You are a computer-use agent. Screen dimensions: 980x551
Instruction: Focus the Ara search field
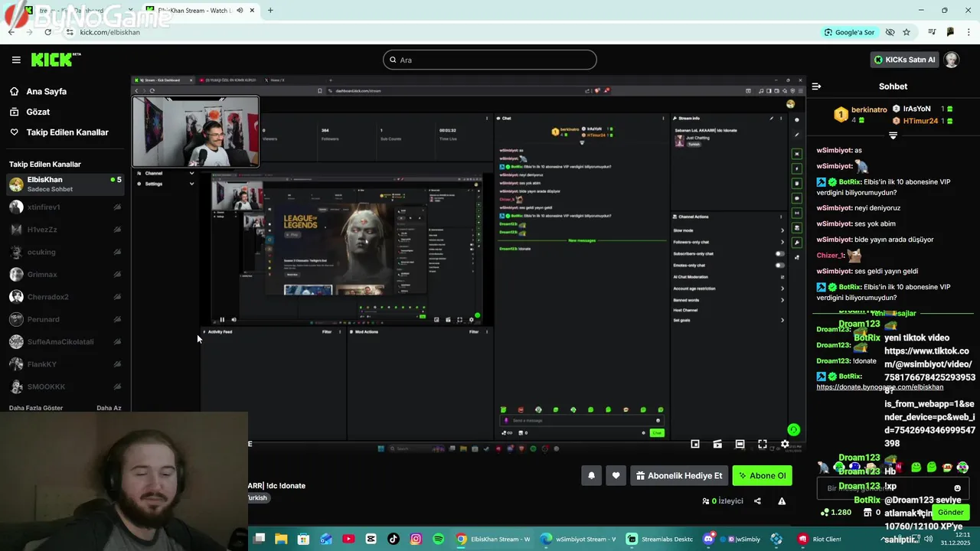click(x=490, y=60)
